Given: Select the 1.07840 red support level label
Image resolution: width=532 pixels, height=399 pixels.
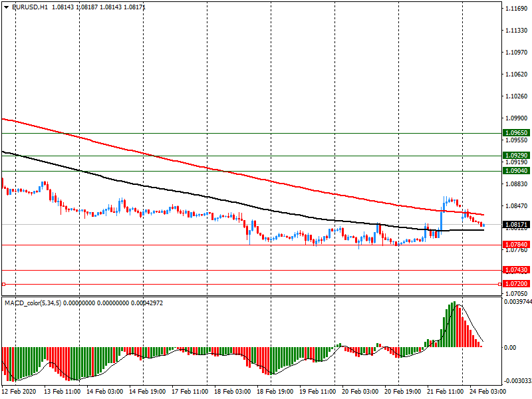Looking at the screenshot, I should (517, 244).
